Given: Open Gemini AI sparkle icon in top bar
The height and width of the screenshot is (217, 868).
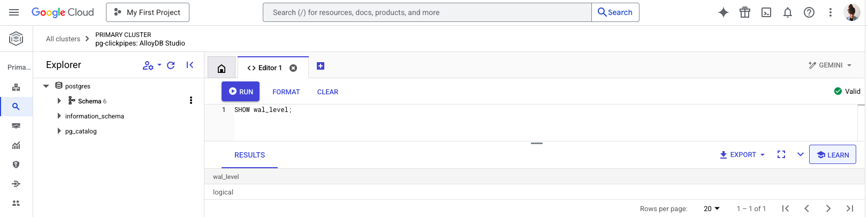Looking at the screenshot, I should tap(723, 12).
